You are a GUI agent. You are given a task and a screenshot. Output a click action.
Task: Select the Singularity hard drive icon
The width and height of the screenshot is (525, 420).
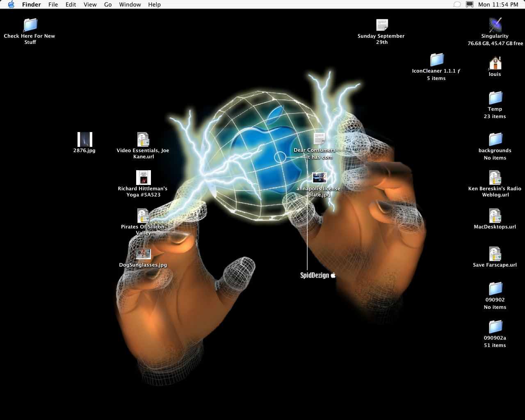pos(495,25)
